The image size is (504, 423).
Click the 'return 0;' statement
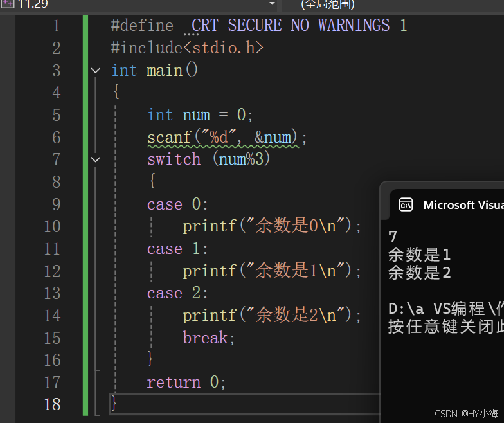[x=186, y=382]
